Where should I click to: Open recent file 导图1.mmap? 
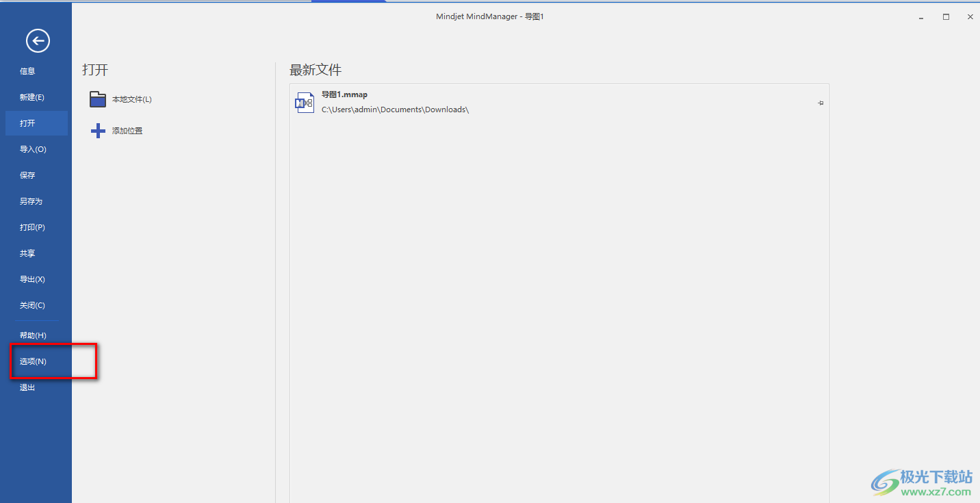[559, 102]
